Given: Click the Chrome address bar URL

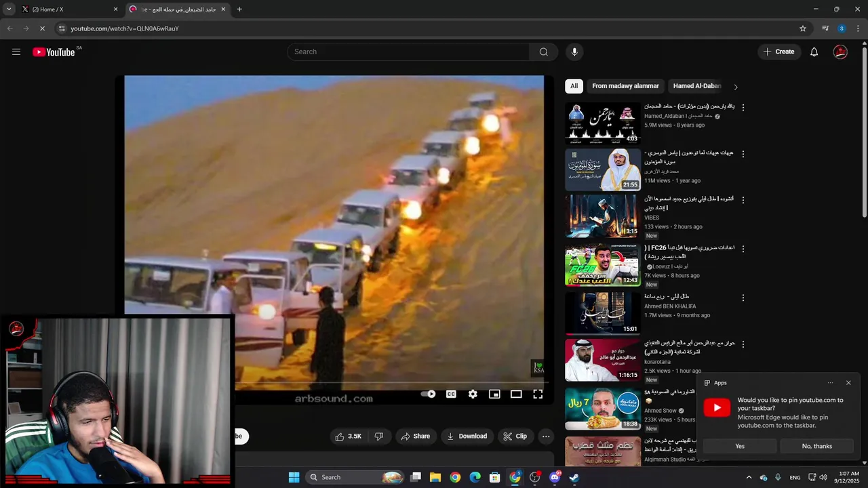Looking at the screenshot, I should point(124,28).
